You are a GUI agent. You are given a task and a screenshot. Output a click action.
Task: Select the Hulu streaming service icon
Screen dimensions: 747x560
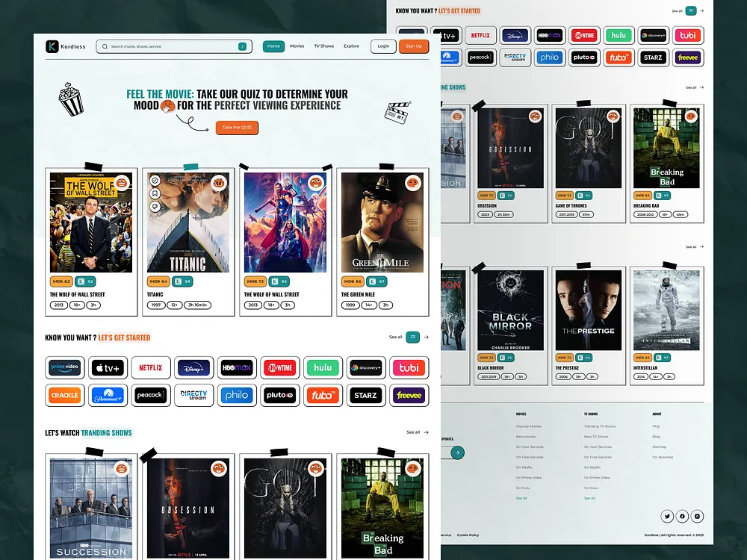(323, 367)
